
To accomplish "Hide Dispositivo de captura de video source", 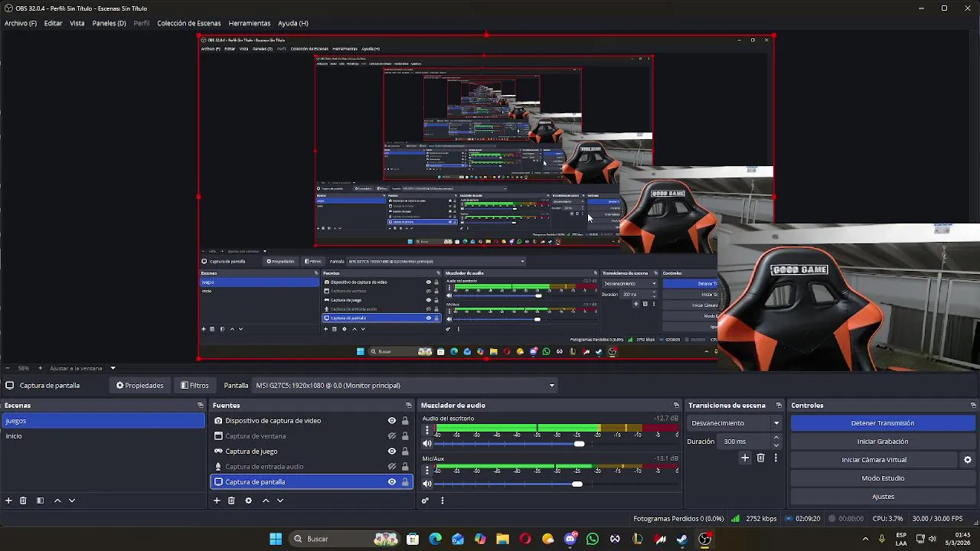I will [392, 421].
